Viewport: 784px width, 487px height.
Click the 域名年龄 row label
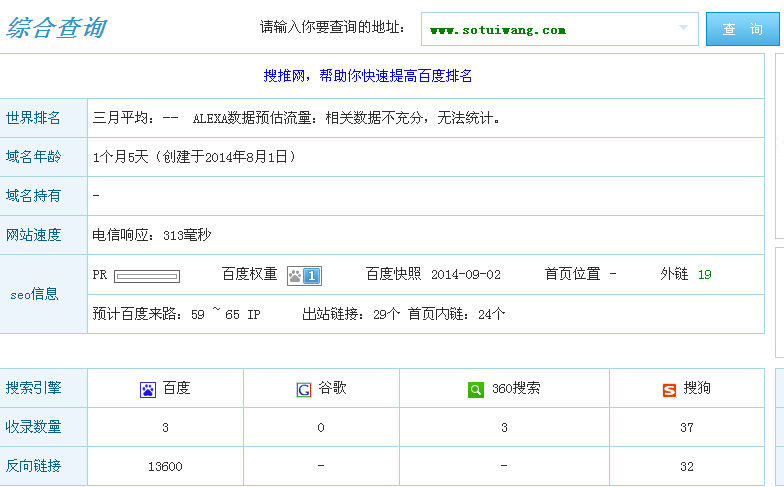click(x=33, y=157)
